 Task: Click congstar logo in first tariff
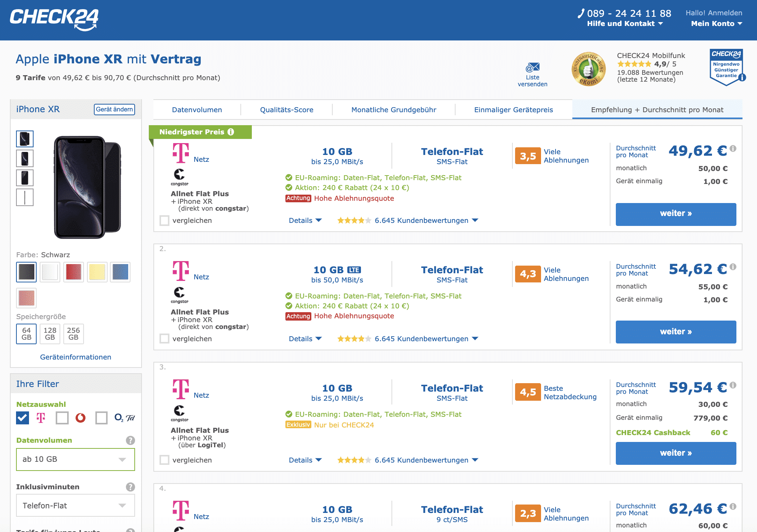tap(179, 177)
